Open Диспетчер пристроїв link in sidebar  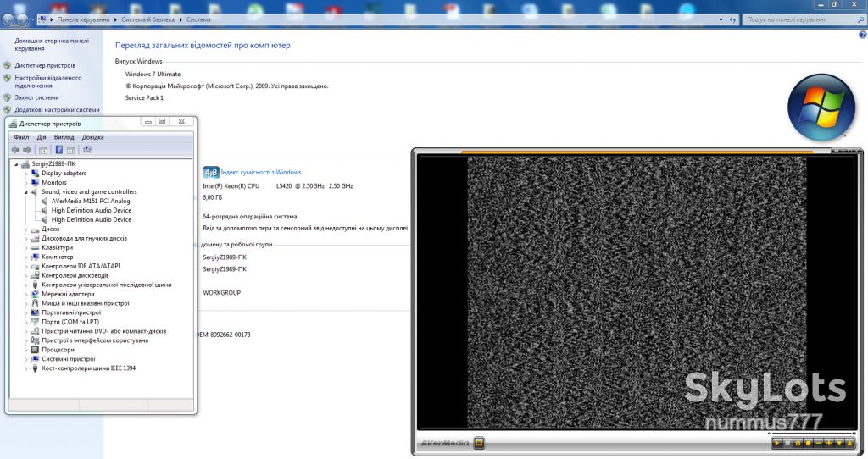[45, 65]
